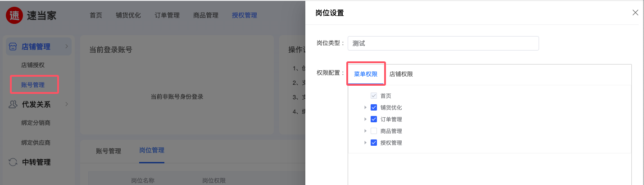Switch to the 店铺权限 tab
This screenshot has width=644, height=185.
tap(401, 74)
